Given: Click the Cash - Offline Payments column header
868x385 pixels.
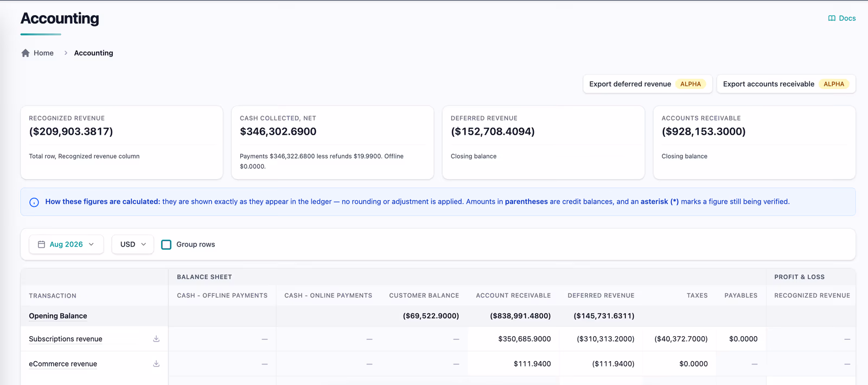Looking at the screenshot, I should pos(222,295).
